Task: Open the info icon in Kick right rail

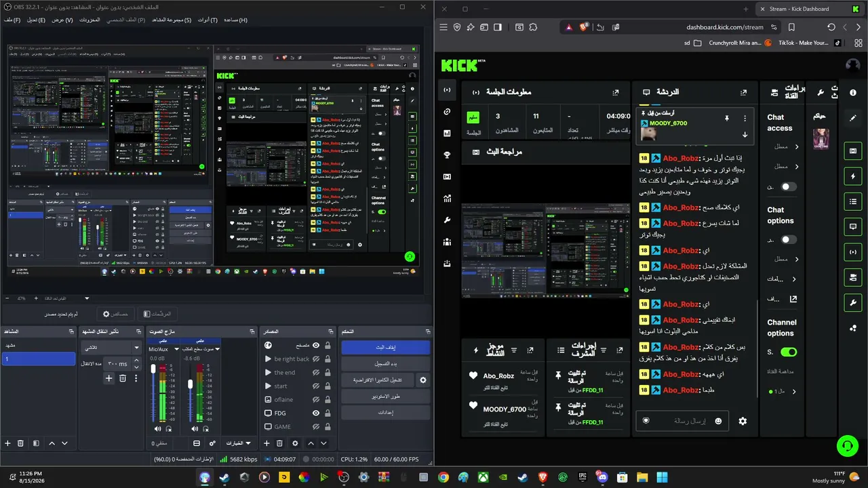Action: click(853, 92)
